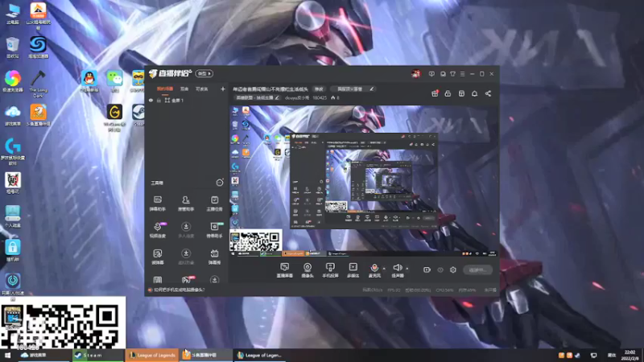Open the gift box icon with red badge
Screen dimensions: 644x362
(435, 93)
